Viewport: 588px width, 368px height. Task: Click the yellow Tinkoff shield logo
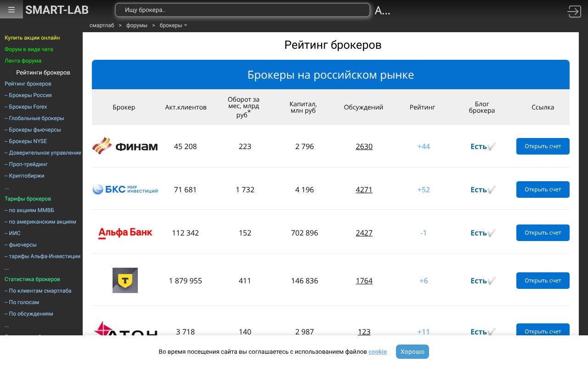coord(125,280)
